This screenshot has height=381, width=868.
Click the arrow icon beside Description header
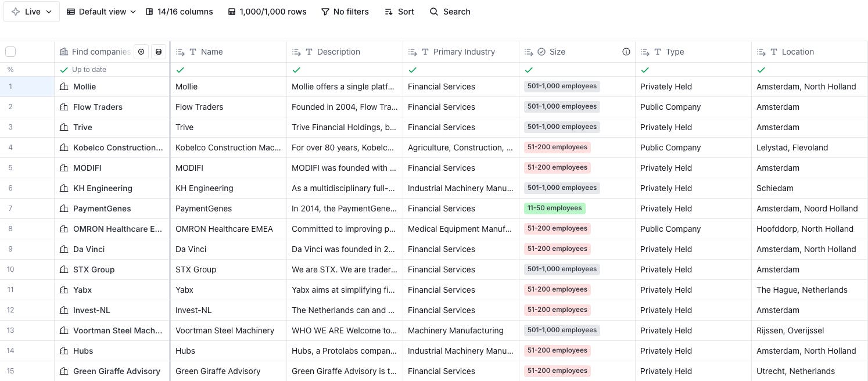(x=296, y=52)
